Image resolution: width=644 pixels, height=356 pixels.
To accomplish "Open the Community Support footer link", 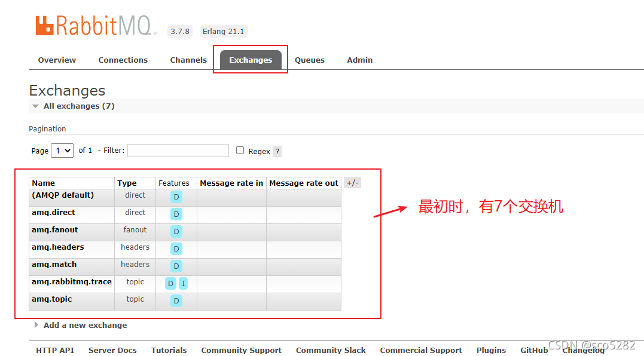I will coord(242,350).
